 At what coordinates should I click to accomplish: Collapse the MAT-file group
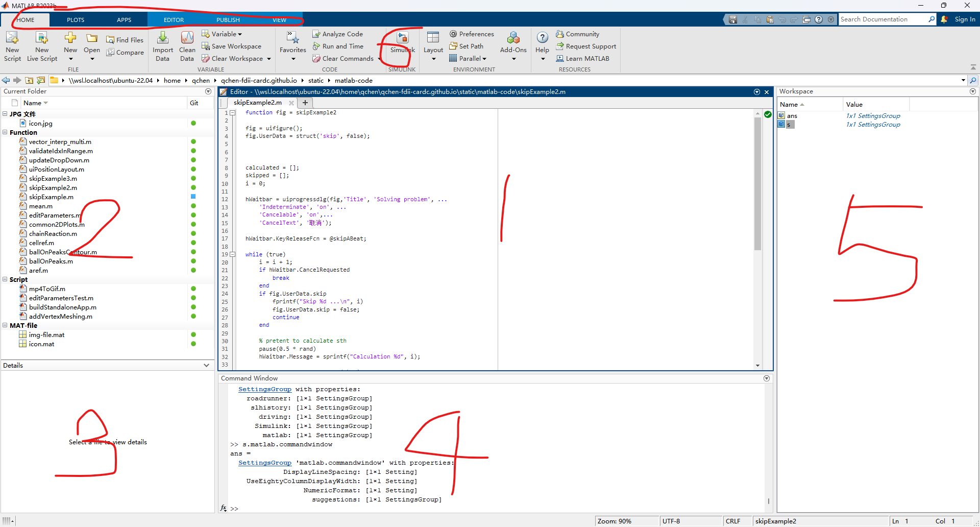pyautogui.click(x=5, y=325)
